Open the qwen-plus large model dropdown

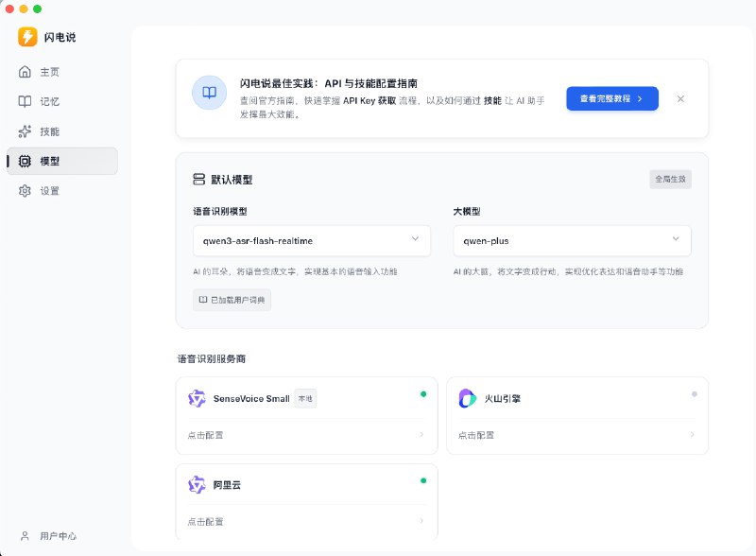coord(571,241)
